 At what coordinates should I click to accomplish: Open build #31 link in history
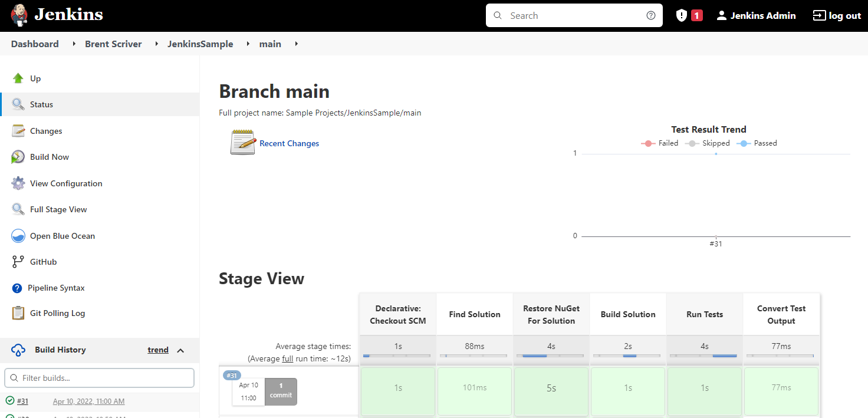point(22,401)
